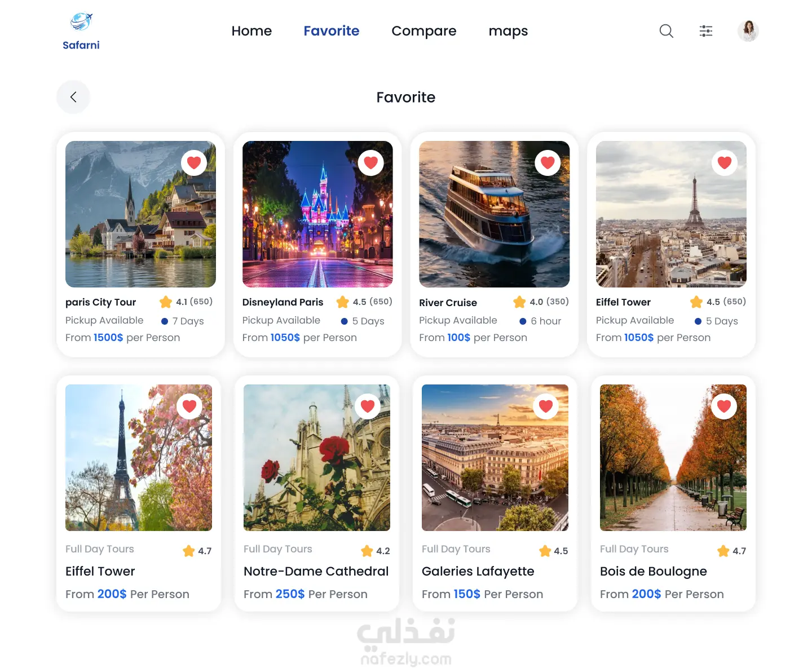The image size is (812, 668).
Task: Unfavorite paris City Tour with its heart
Action: click(194, 163)
